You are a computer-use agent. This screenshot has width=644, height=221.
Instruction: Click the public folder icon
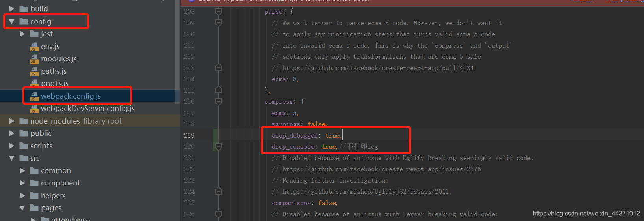pos(24,133)
